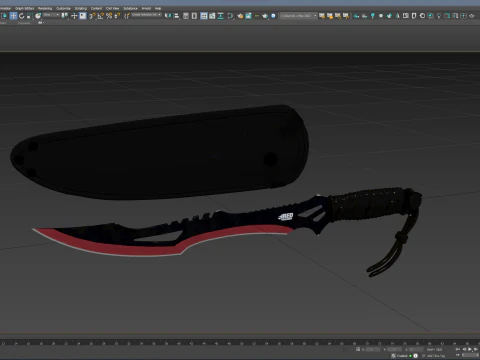This screenshot has height=360, width=480.
Task: Click the Y coordinate field
Action: pos(395,349)
